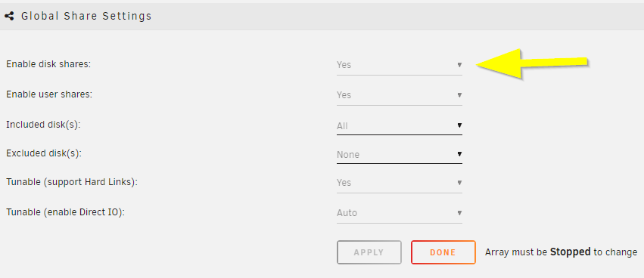Click the arrow icon of Hard Links tunable
Screen dimensions: 644x278
tap(459, 183)
